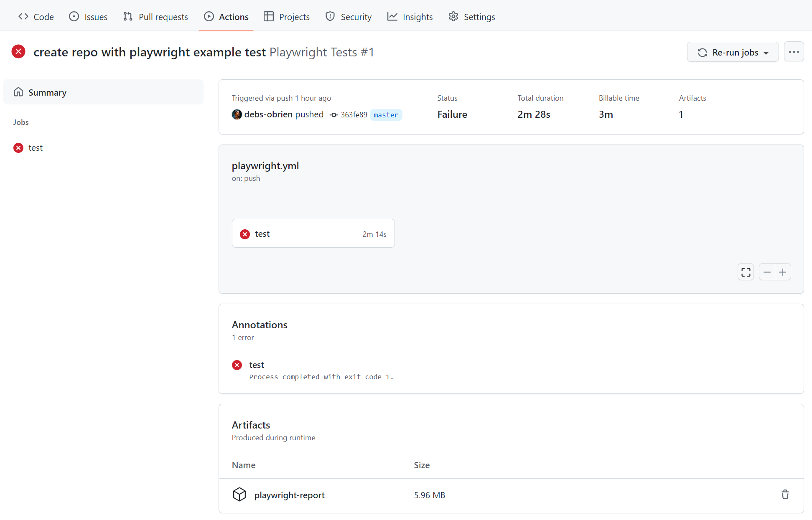The image size is (812, 520).
Task: Open the Insights tab
Action: pos(410,17)
